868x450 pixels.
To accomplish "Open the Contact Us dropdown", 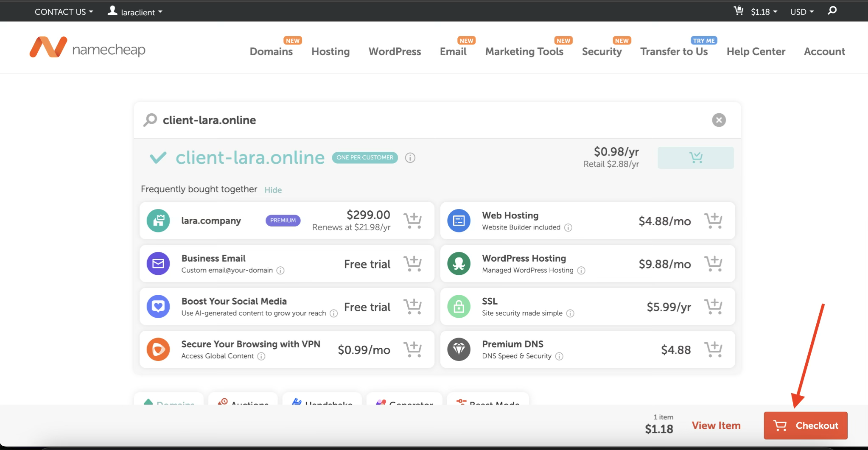I will (x=64, y=12).
